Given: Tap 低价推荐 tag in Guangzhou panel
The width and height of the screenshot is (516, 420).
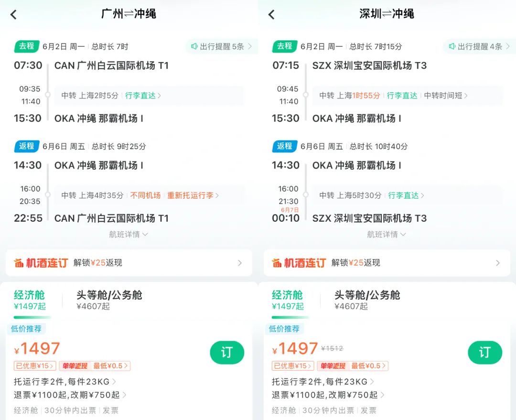Looking at the screenshot, I should [x=26, y=328].
